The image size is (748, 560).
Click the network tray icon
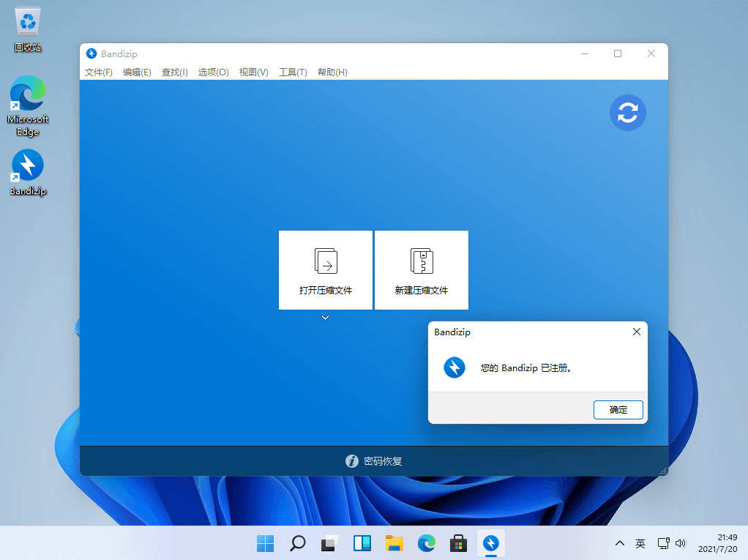tap(663, 543)
